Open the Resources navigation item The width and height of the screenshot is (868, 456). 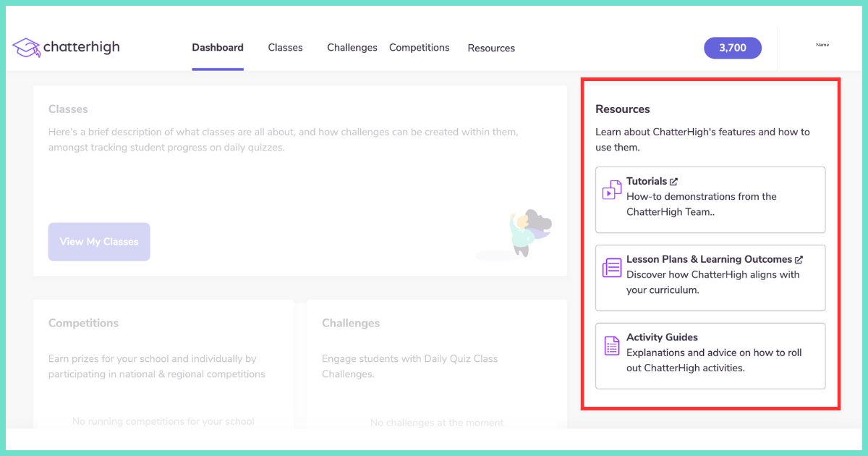(491, 48)
